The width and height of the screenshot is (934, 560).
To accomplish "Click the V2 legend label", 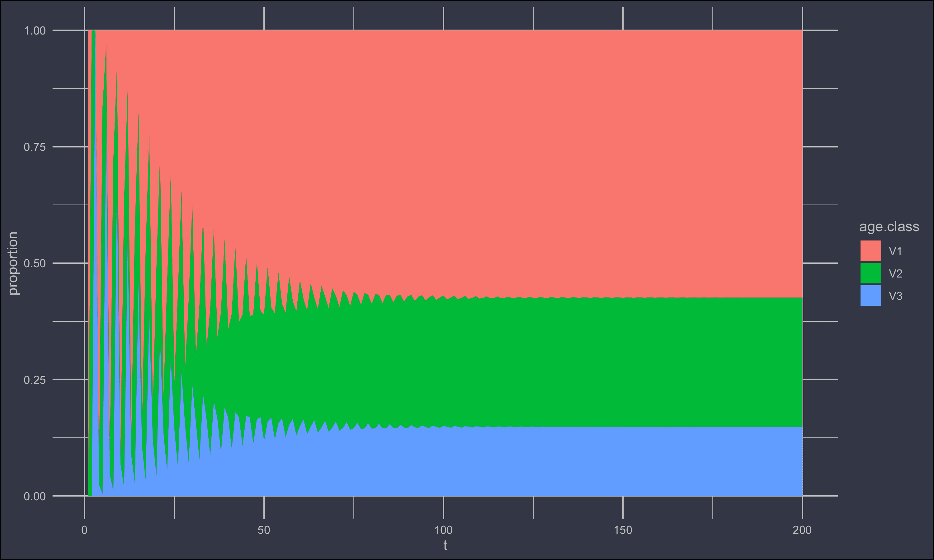I will (895, 273).
